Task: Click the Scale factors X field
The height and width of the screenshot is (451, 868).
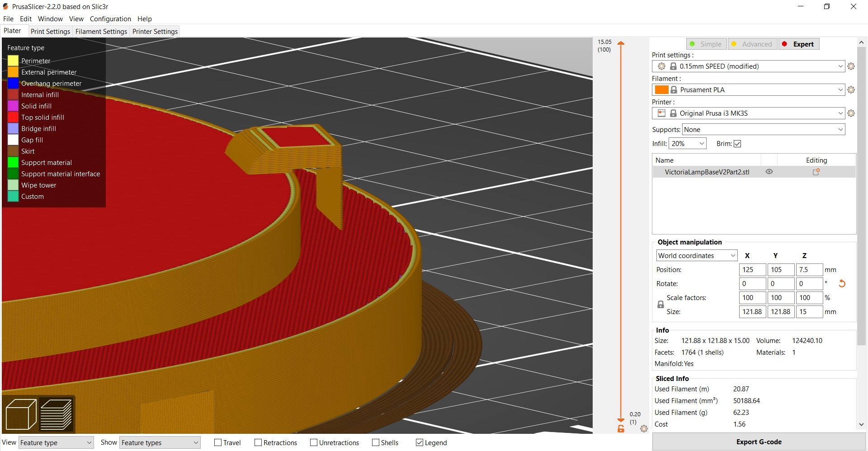Action: pos(752,298)
